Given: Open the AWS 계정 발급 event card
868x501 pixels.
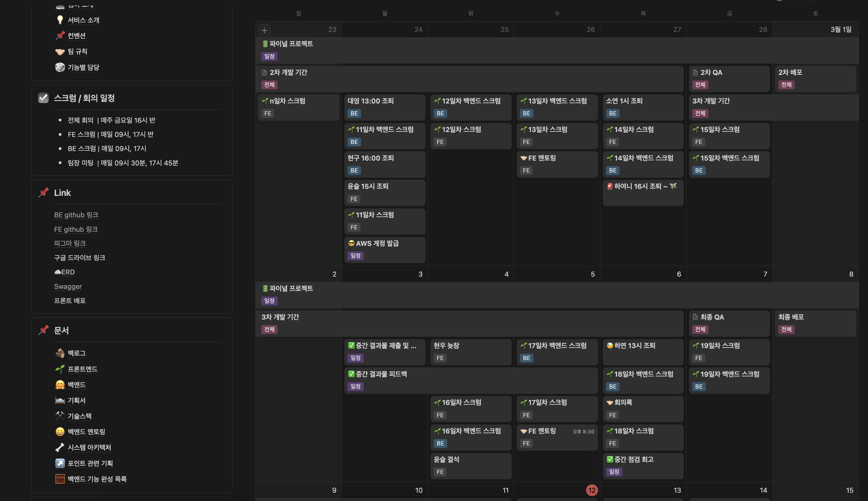Looking at the screenshot, I should [x=377, y=243].
